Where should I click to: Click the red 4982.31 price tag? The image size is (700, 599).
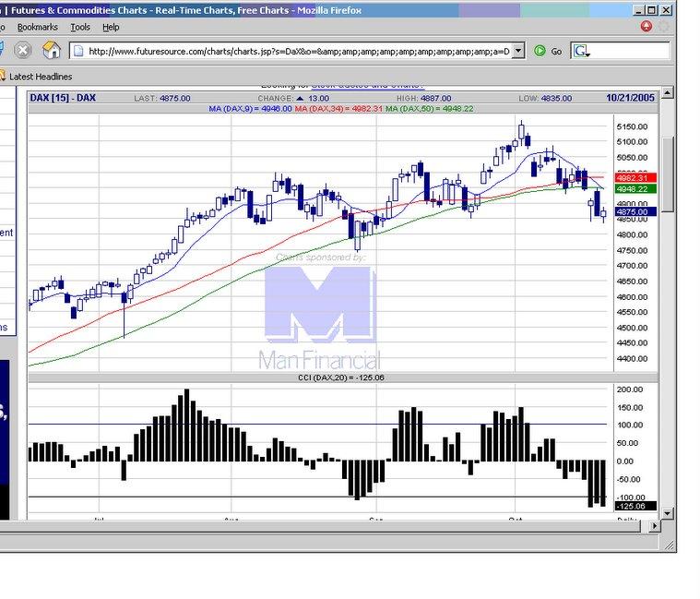pyautogui.click(x=635, y=178)
